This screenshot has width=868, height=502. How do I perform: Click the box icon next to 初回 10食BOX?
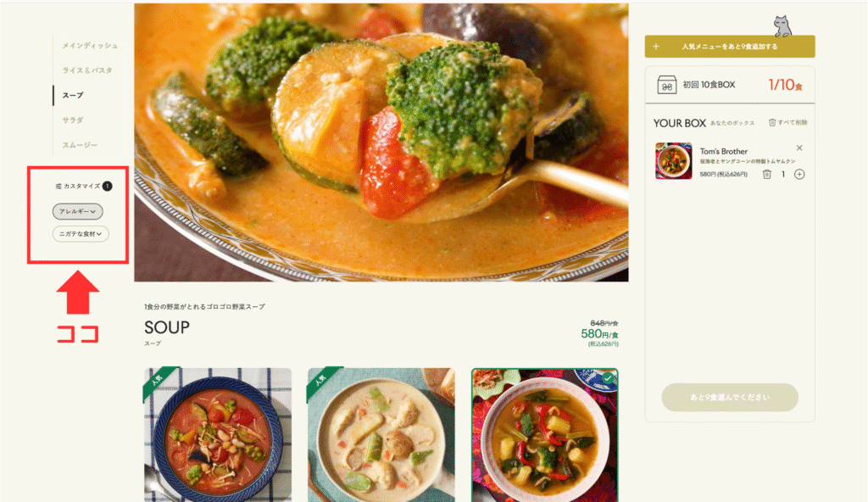pyautogui.click(x=666, y=85)
